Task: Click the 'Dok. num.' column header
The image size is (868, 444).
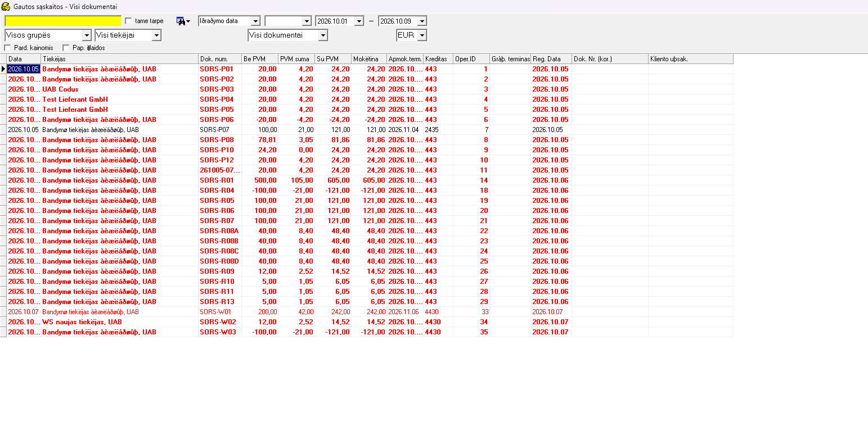Action: coord(220,59)
